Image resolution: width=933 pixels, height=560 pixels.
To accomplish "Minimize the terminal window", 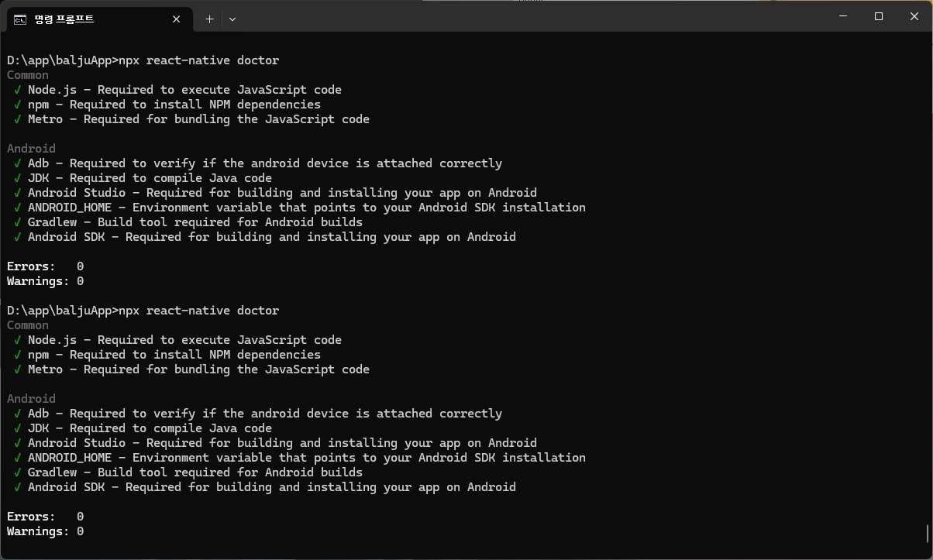I will coord(843,16).
